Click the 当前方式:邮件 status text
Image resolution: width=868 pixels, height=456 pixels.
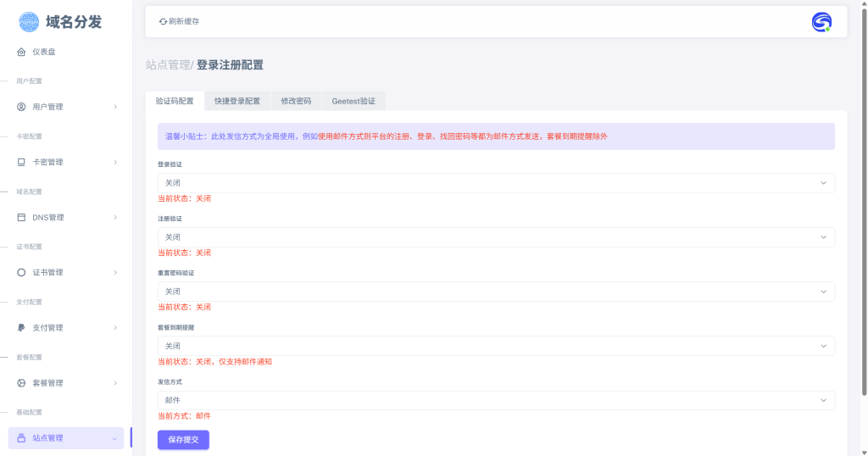click(184, 416)
